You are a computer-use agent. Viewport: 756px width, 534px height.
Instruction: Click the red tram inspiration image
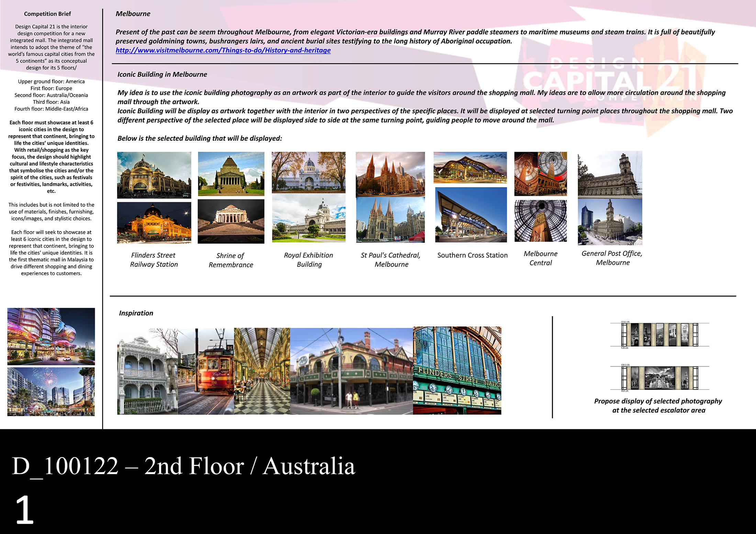206,371
